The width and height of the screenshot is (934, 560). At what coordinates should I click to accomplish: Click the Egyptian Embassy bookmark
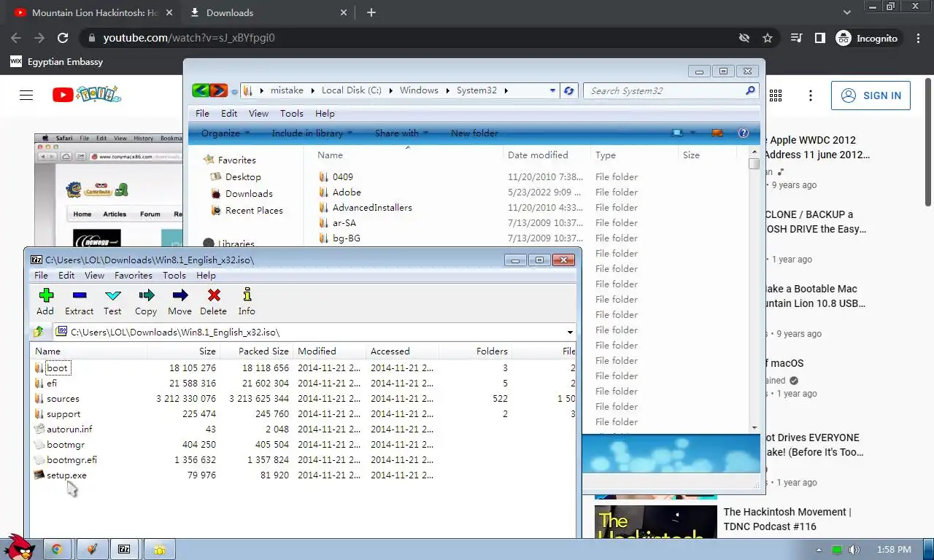pos(57,62)
